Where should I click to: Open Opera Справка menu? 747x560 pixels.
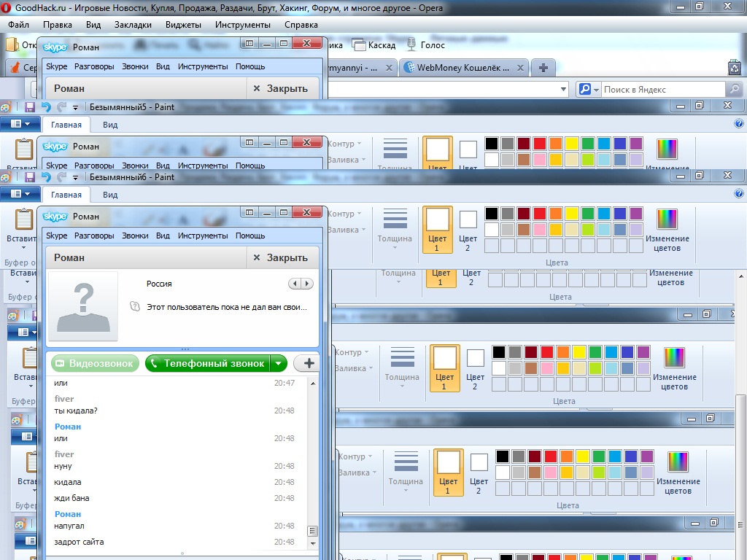pyautogui.click(x=301, y=25)
